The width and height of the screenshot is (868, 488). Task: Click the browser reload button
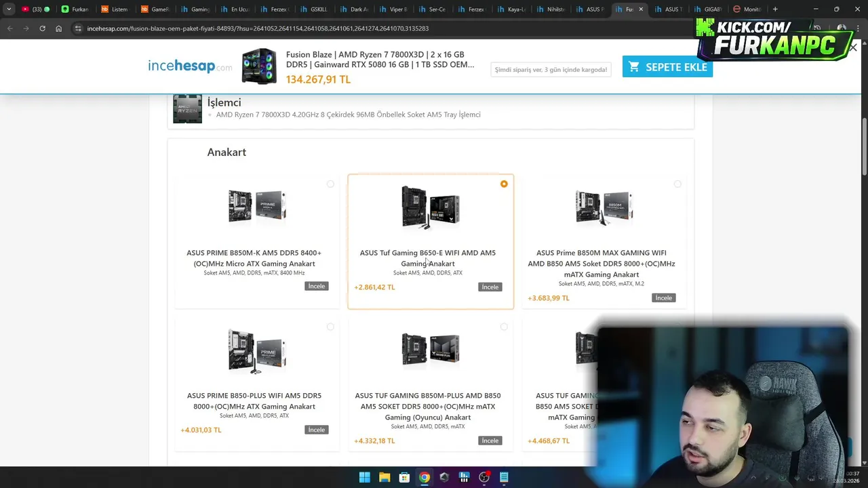[x=42, y=28]
